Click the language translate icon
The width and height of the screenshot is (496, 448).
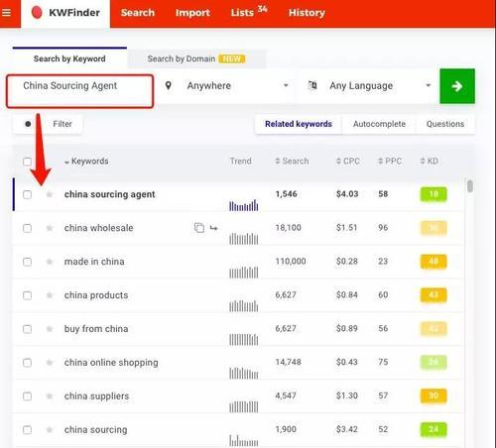[312, 85]
